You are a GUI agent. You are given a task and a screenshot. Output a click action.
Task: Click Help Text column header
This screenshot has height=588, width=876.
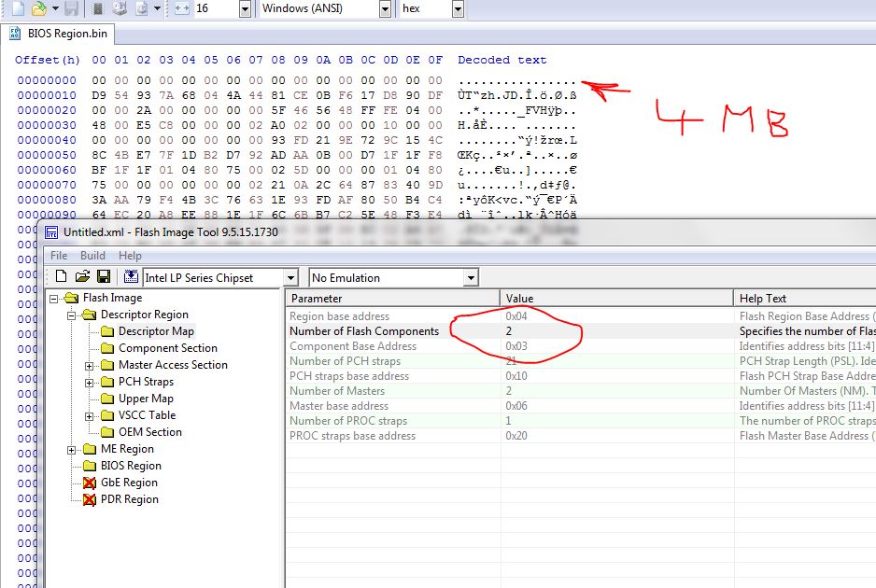[805, 298]
